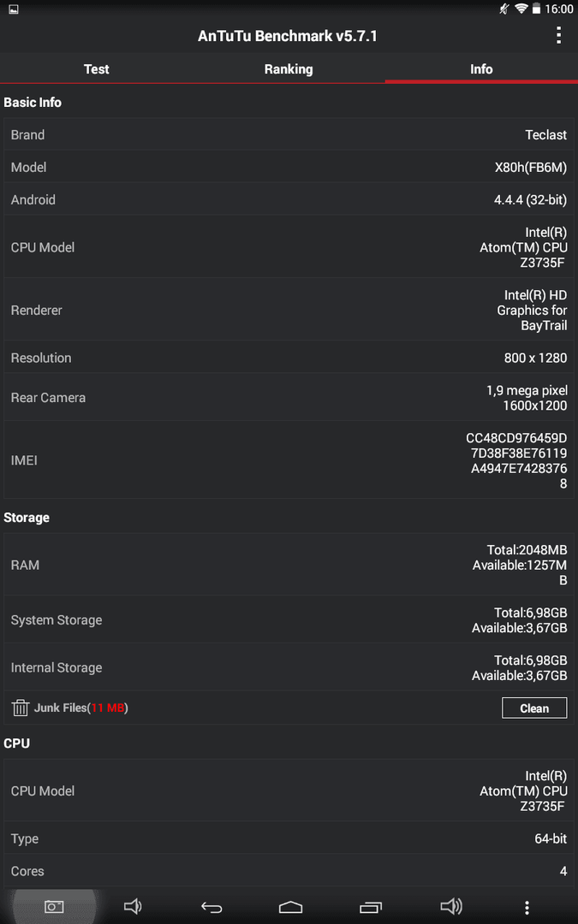This screenshot has width=578, height=924.
Task: Tap the volume down speaker icon
Action: pos(133,907)
